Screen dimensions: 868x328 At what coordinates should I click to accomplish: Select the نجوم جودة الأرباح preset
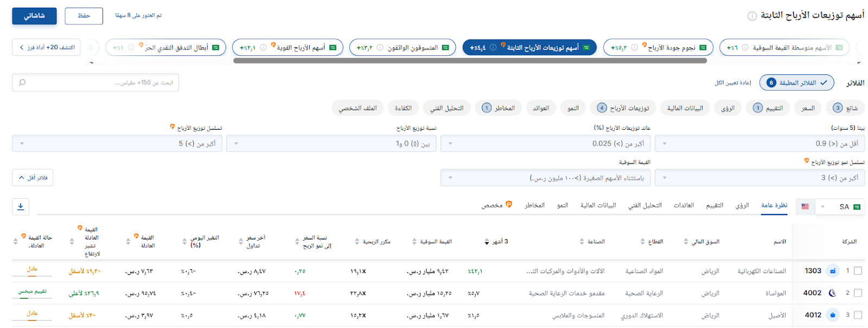pyautogui.click(x=658, y=47)
